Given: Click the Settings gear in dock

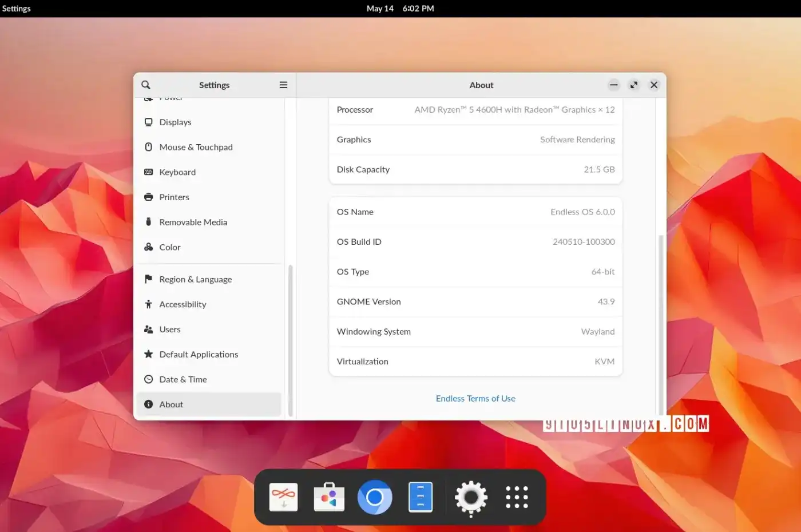Looking at the screenshot, I should [471, 497].
